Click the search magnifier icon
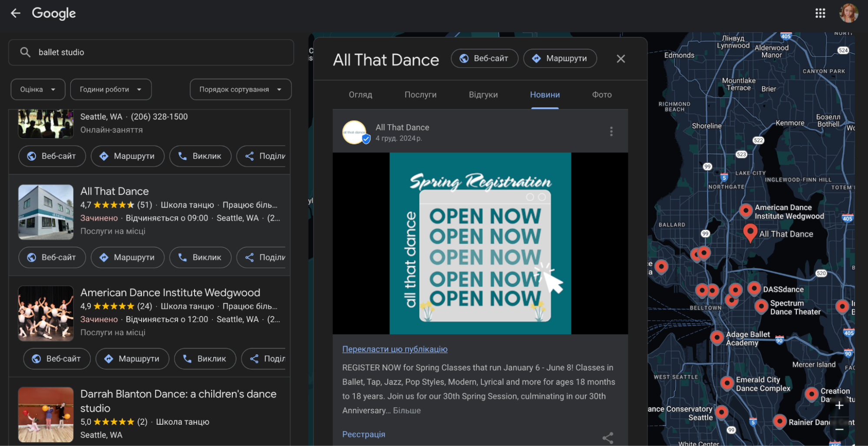This screenshot has width=868, height=446. point(25,52)
